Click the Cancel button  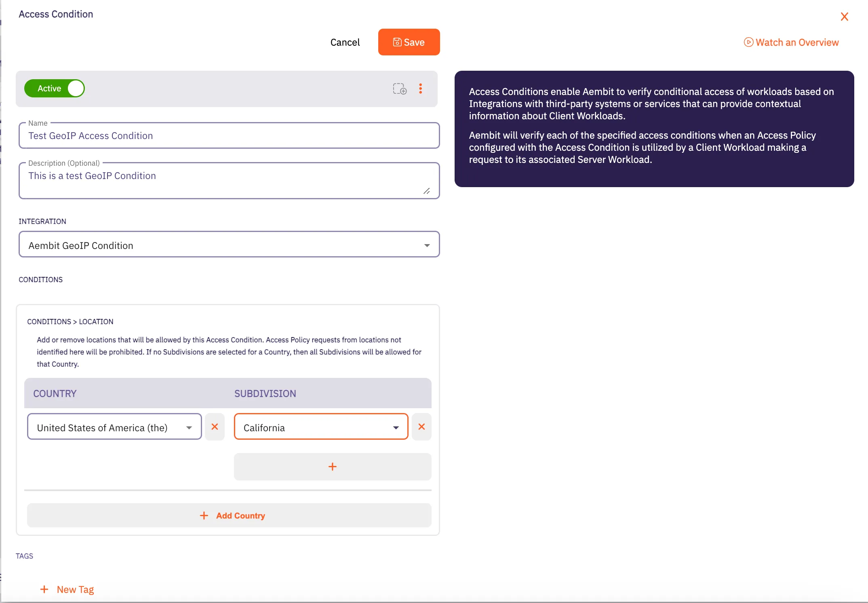(x=345, y=42)
